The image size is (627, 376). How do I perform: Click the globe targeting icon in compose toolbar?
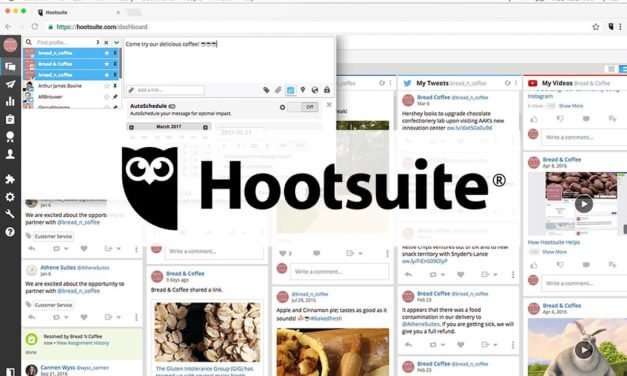(315, 90)
